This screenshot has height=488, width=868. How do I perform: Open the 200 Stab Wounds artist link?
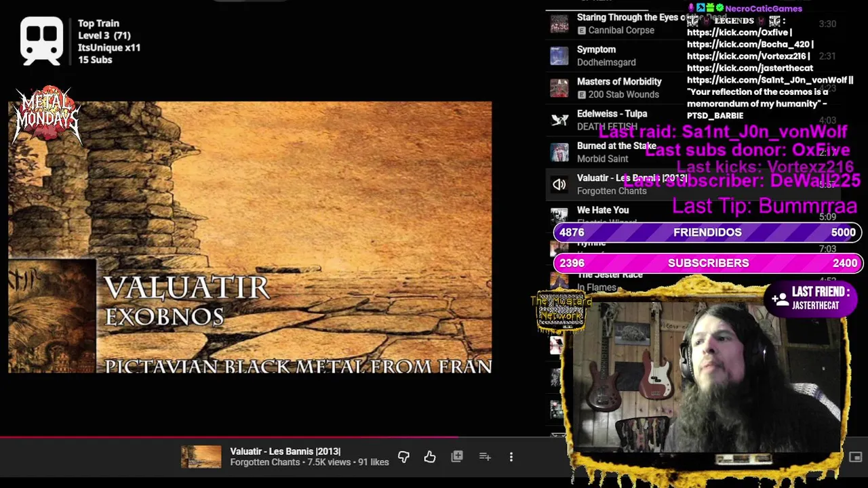tap(623, 95)
